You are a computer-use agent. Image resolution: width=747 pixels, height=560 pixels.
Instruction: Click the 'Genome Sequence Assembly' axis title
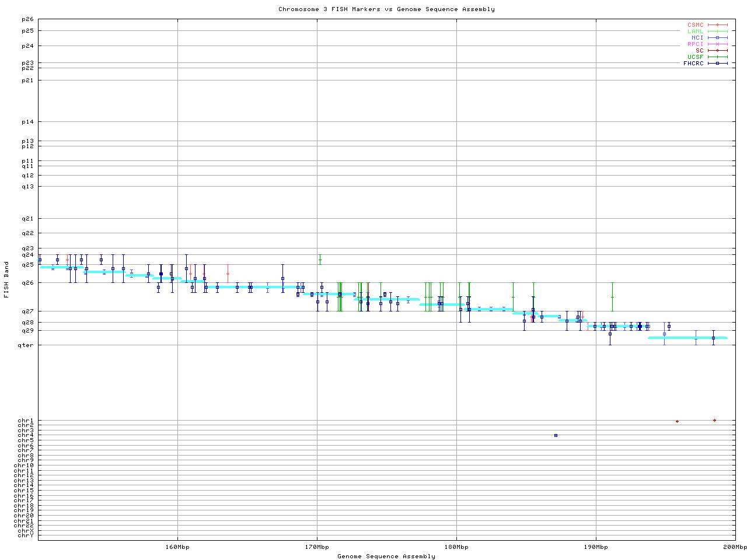pyautogui.click(x=386, y=556)
